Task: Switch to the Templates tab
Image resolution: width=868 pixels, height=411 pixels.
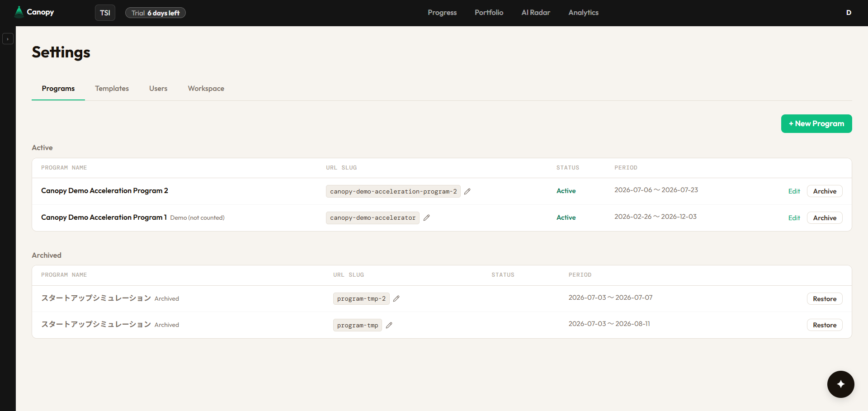Action: point(112,89)
